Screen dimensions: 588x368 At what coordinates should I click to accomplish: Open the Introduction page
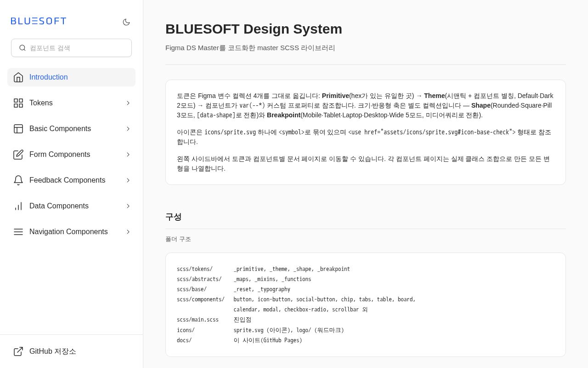tap(71, 77)
